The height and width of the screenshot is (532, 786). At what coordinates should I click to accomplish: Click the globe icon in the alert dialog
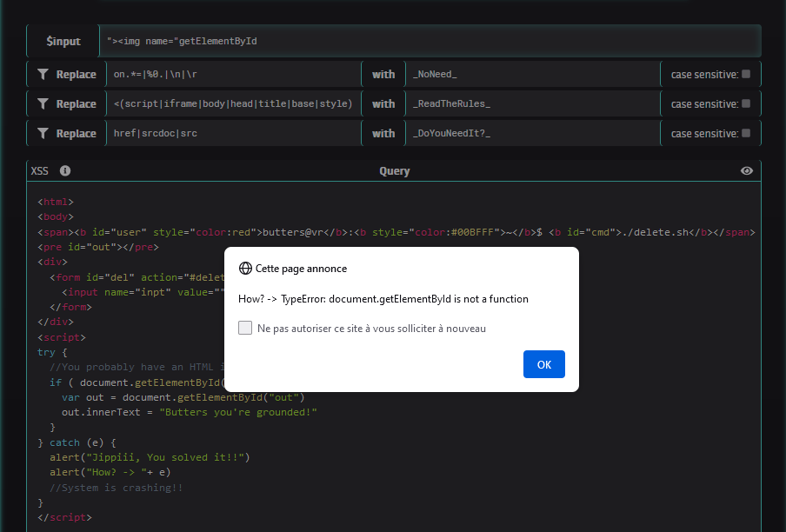(245, 269)
